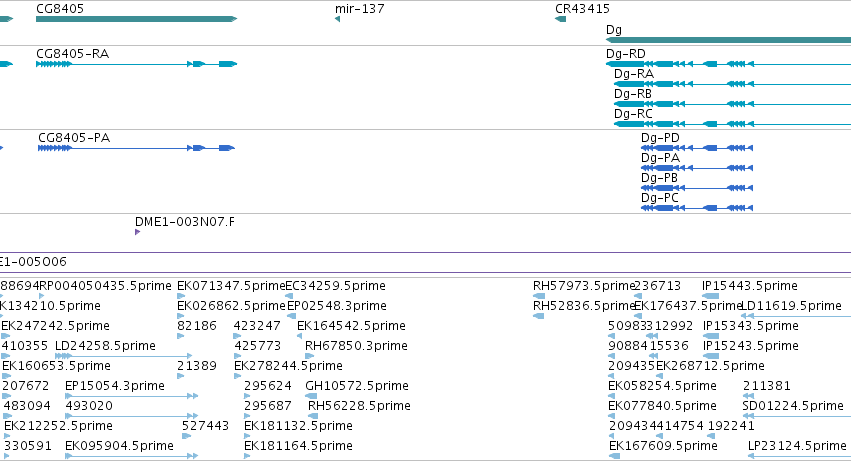Click the 483094 feature label

pyautogui.click(x=27, y=407)
